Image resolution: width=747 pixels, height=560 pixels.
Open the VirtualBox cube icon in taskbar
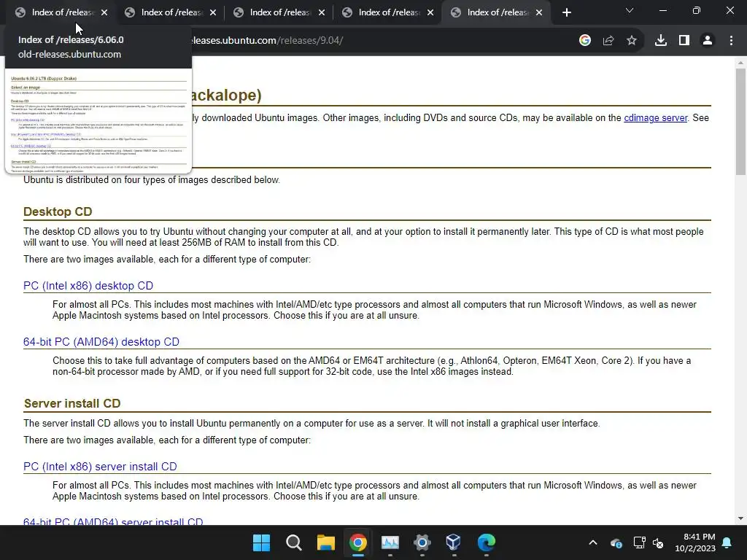454,542
